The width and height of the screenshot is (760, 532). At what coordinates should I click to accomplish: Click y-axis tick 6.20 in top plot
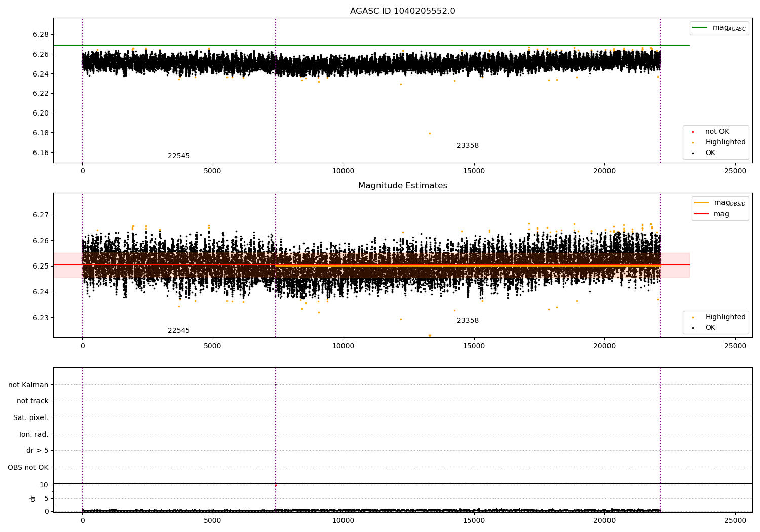click(41, 113)
